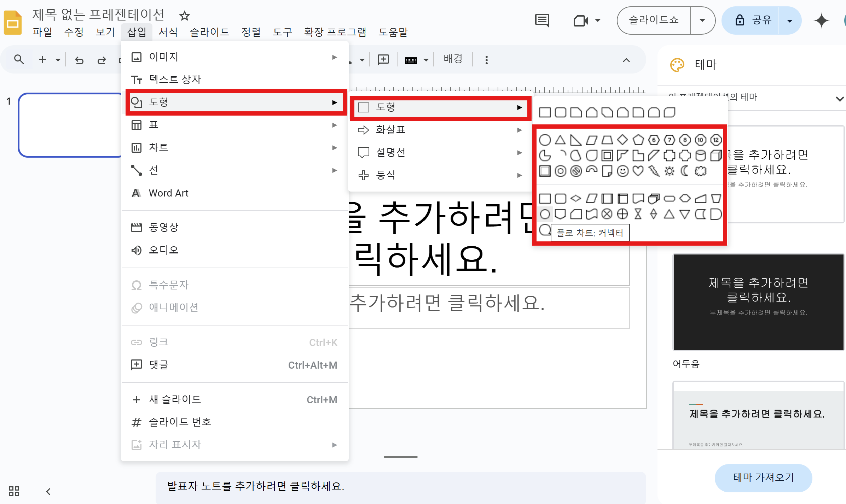
Task: Click the 공유 share button
Action: (750, 20)
